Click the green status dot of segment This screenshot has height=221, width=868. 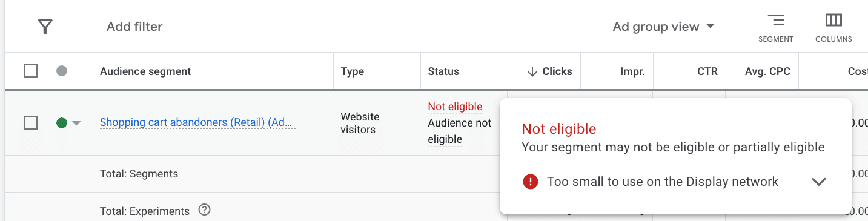pos(61,123)
